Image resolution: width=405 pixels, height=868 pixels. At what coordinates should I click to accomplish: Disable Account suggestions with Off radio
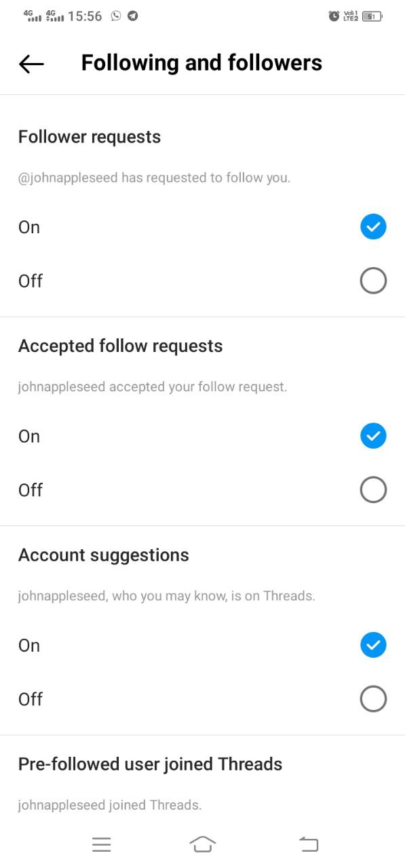[x=373, y=699]
